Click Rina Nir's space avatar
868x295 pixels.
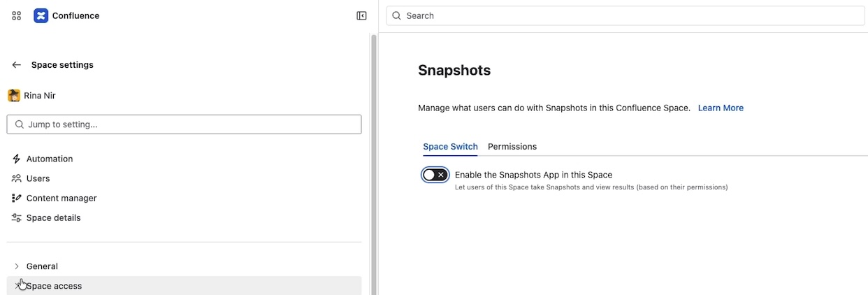click(x=14, y=95)
